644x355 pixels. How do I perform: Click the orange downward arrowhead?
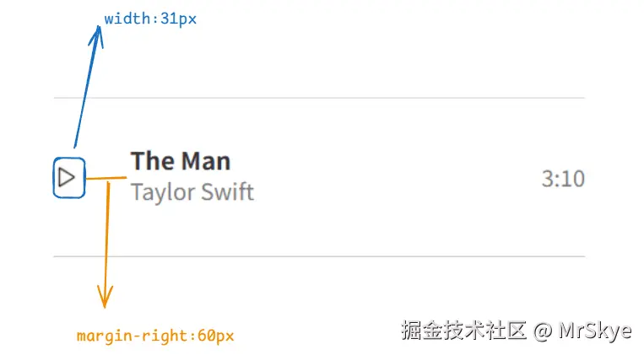tap(105, 299)
